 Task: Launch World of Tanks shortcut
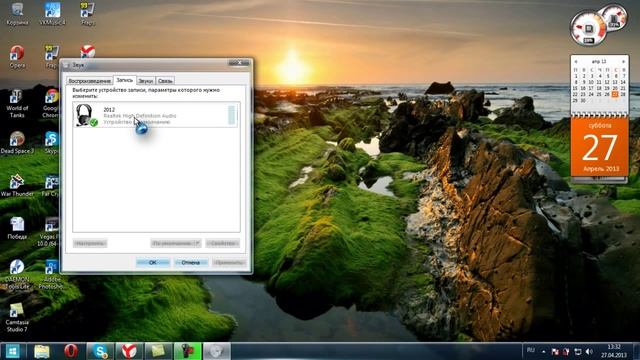[17, 104]
